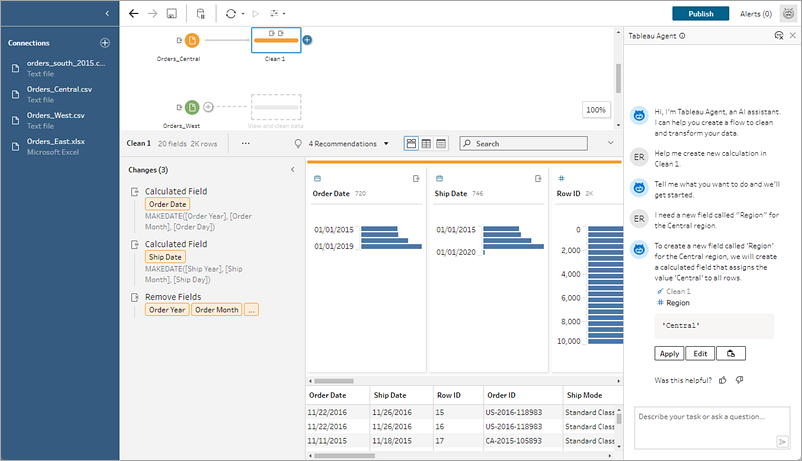Switch to data grid view
Image resolution: width=802 pixels, height=461 pixels.
(426, 143)
